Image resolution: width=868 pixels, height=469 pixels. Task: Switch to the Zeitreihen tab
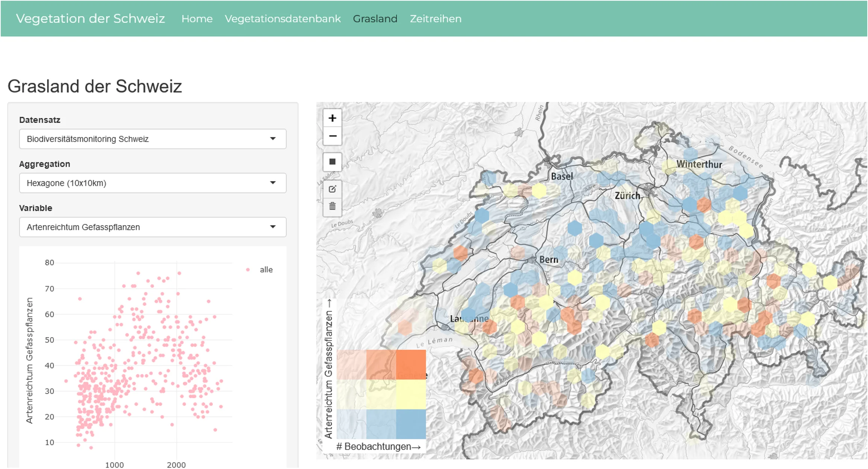click(435, 19)
